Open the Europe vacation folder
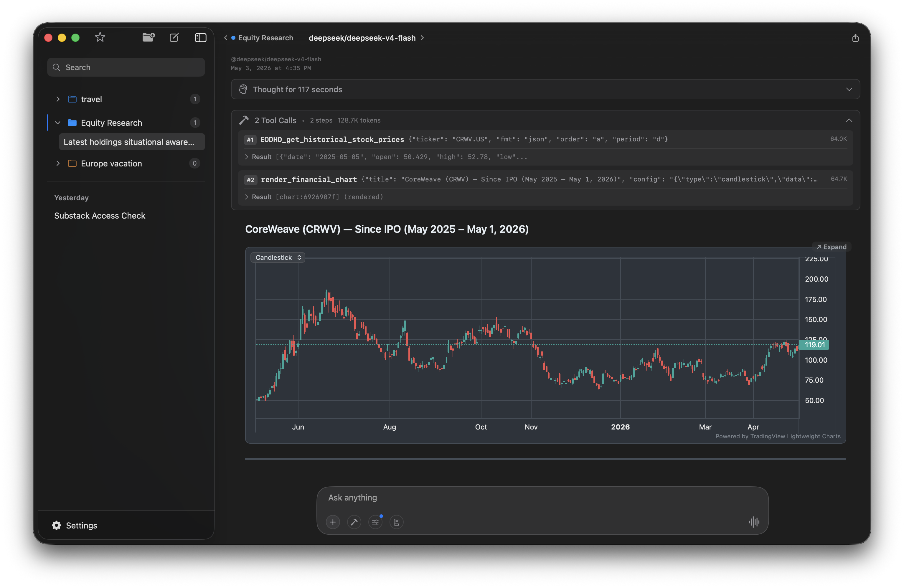Screen dimensions: 904x588 126,163
